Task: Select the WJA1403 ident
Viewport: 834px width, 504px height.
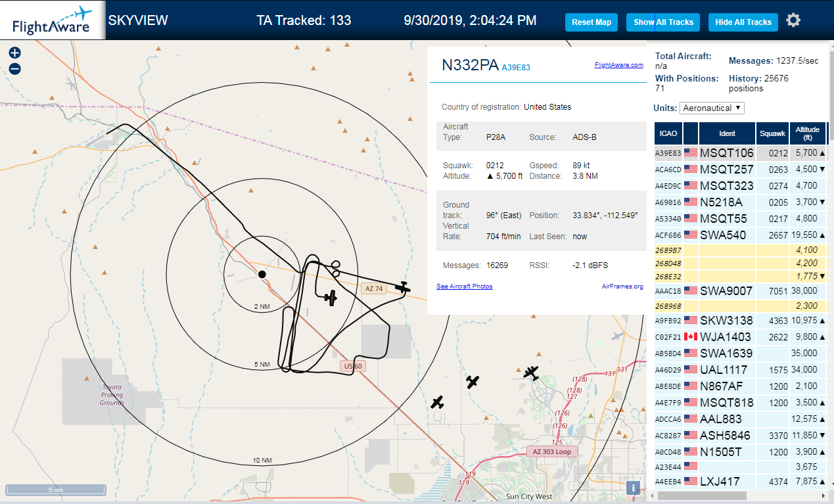Action: point(726,337)
